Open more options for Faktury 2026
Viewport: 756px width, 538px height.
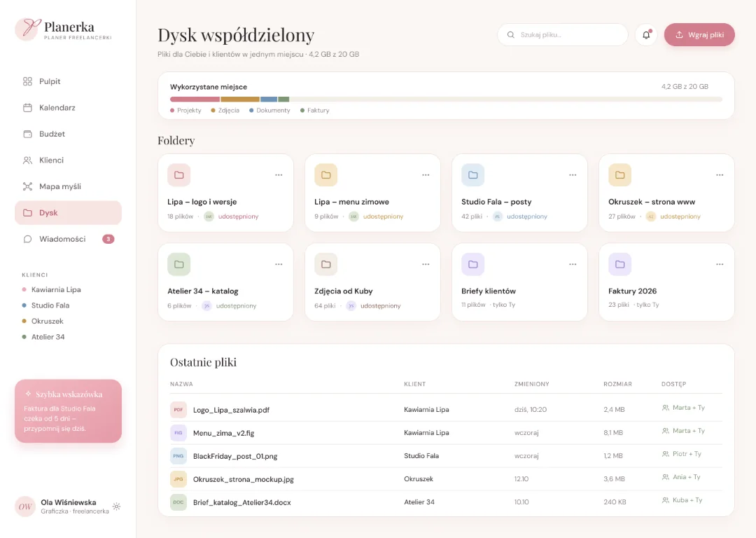pos(720,264)
